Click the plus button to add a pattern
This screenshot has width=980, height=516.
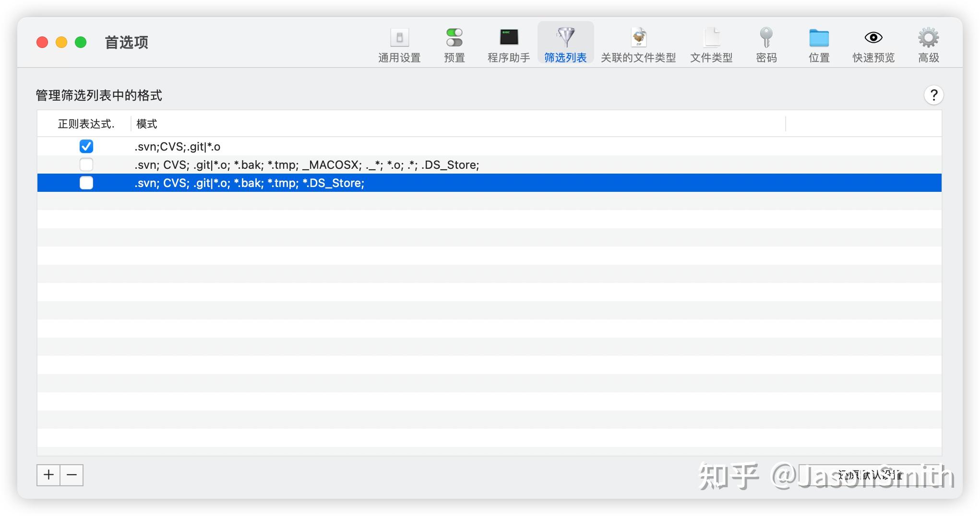(x=48, y=475)
